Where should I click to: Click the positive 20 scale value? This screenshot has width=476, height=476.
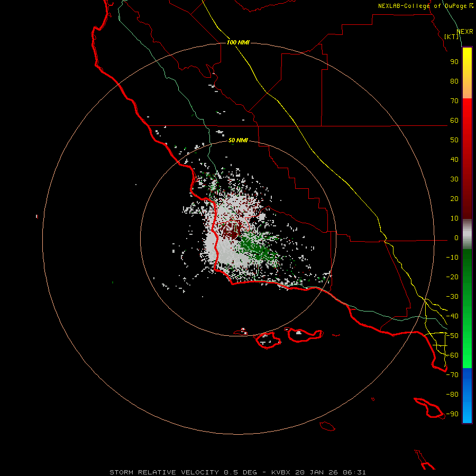454,199
